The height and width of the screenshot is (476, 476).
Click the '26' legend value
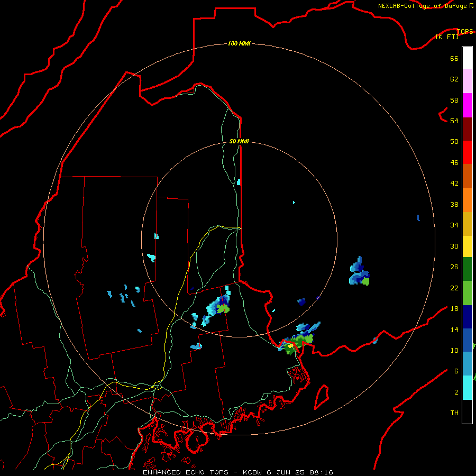(x=454, y=267)
